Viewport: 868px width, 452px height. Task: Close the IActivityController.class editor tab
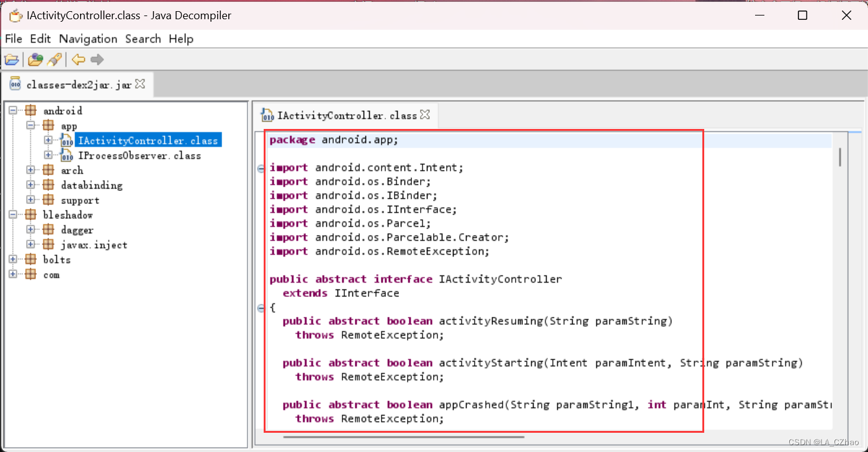point(425,115)
